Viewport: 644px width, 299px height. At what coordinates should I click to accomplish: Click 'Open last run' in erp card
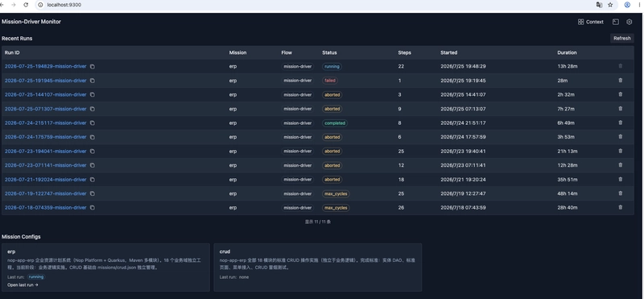(23, 284)
